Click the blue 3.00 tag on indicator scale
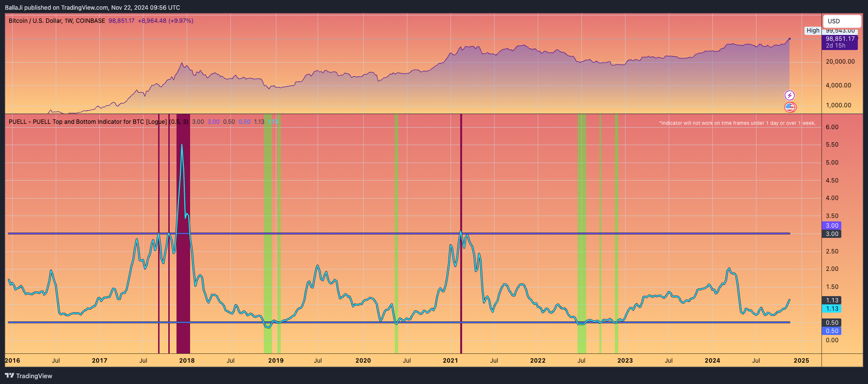The height and width of the screenshot is (384, 868). [x=832, y=226]
